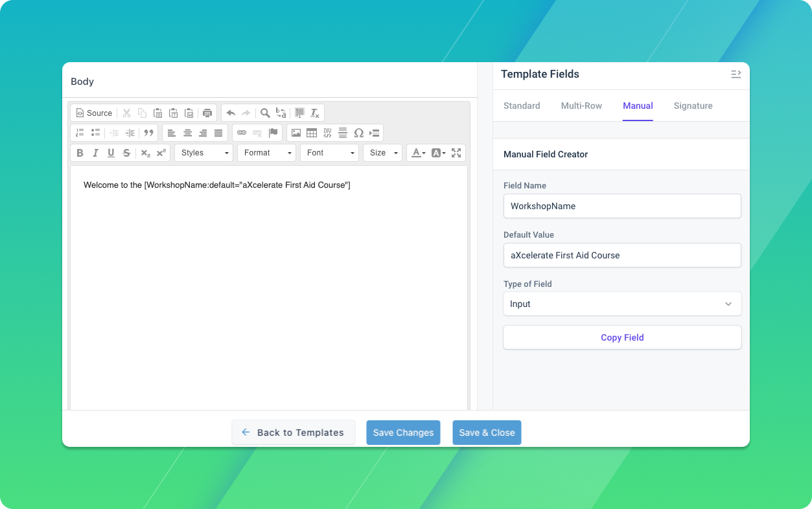Click the Paste icon
812x509 pixels.
(158, 113)
